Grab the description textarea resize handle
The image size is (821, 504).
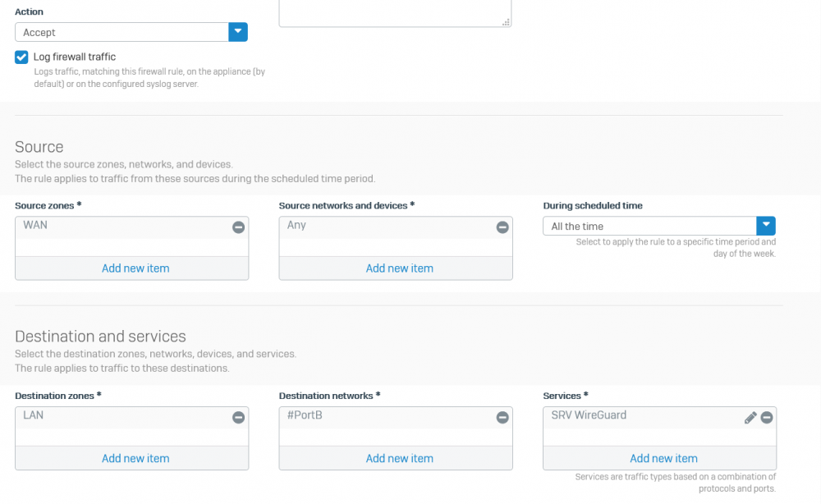506,22
